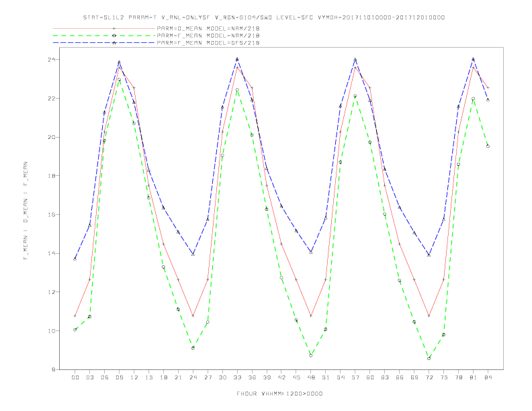This screenshot has width=532, height=411.
Task: Click x-axis forecast hour label 27
Action: coord(208,377)
